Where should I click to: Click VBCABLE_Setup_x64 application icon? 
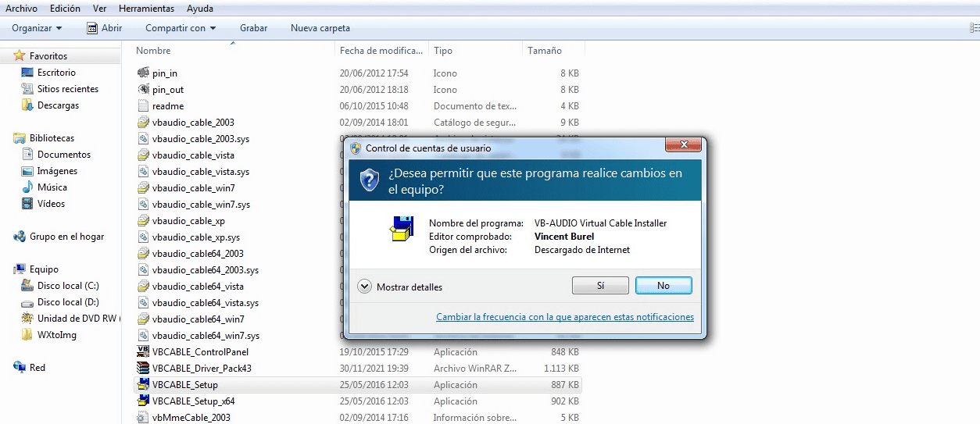point(143,401)
